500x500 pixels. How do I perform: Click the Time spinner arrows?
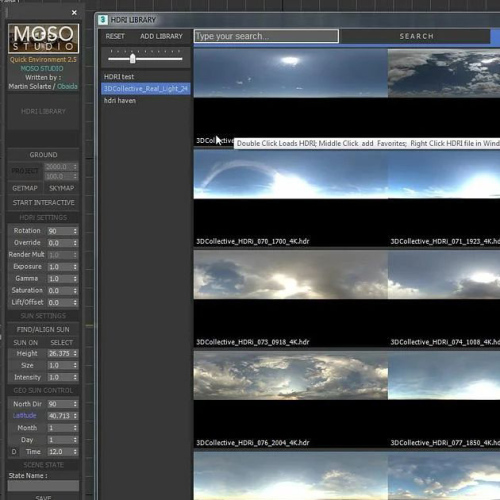tap(75, 452)
